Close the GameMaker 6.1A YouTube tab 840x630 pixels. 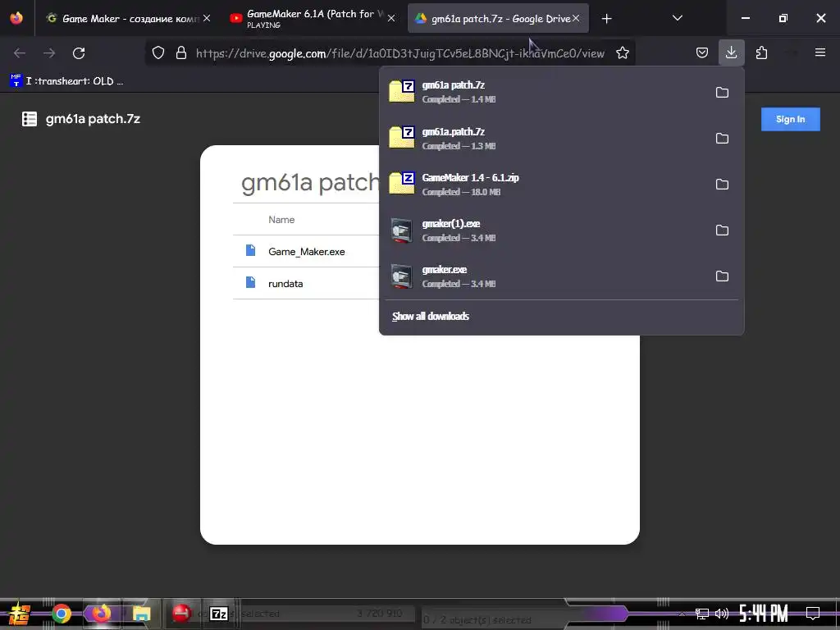391,18
